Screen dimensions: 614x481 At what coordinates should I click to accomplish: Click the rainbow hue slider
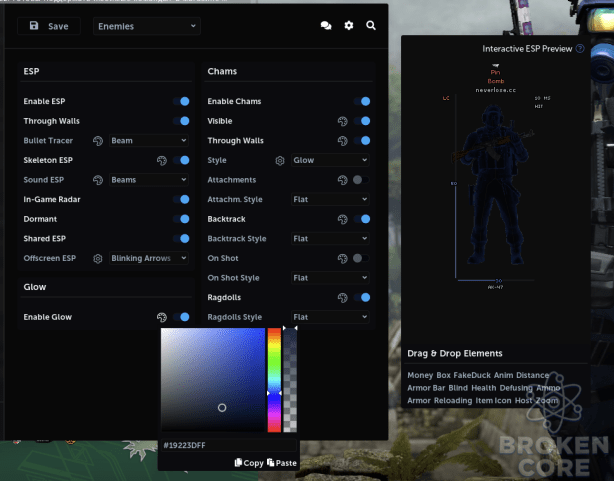coord(274,380)
